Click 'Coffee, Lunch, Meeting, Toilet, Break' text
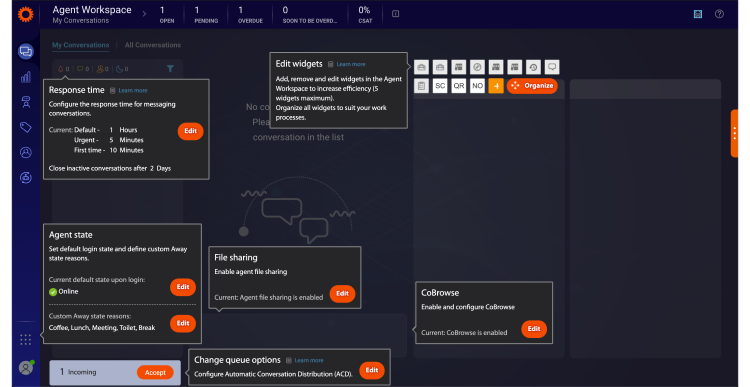Image resolution: width=750 pixels, height=387 pixels. [x=102, y=328]
